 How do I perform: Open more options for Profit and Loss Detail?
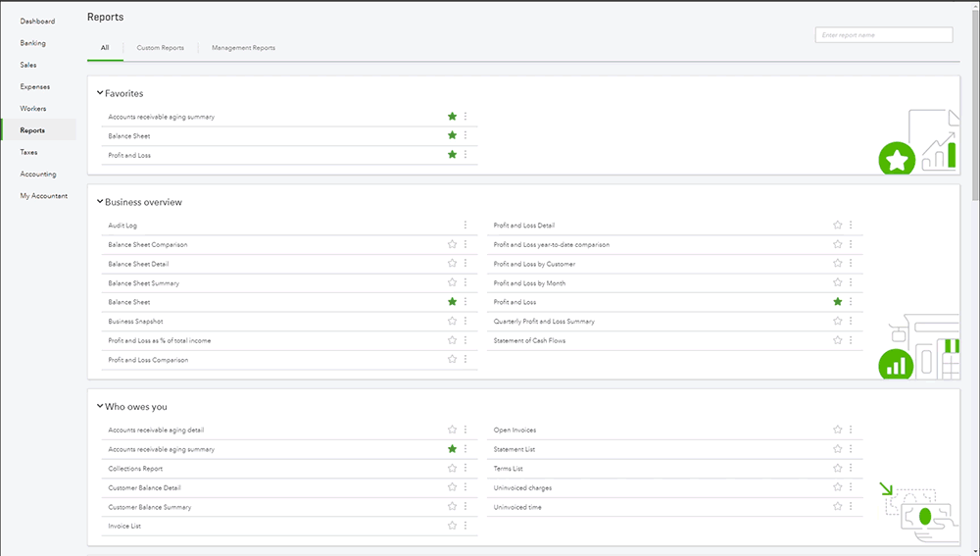pos(851,226)
